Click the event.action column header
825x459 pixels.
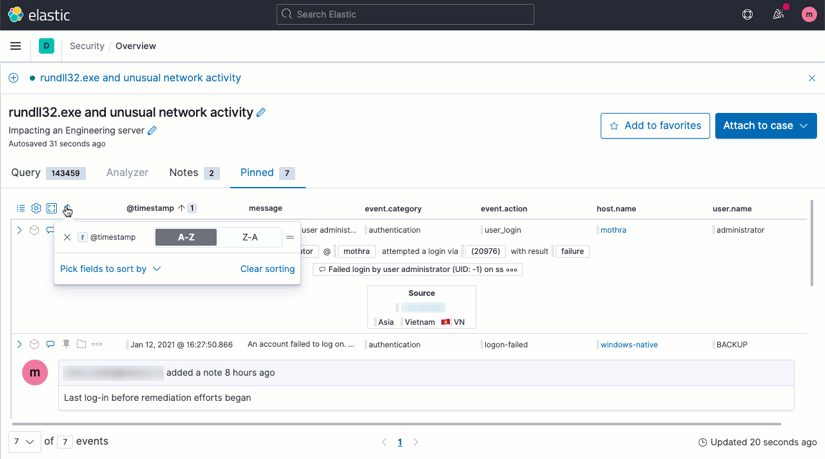[504, 209]
